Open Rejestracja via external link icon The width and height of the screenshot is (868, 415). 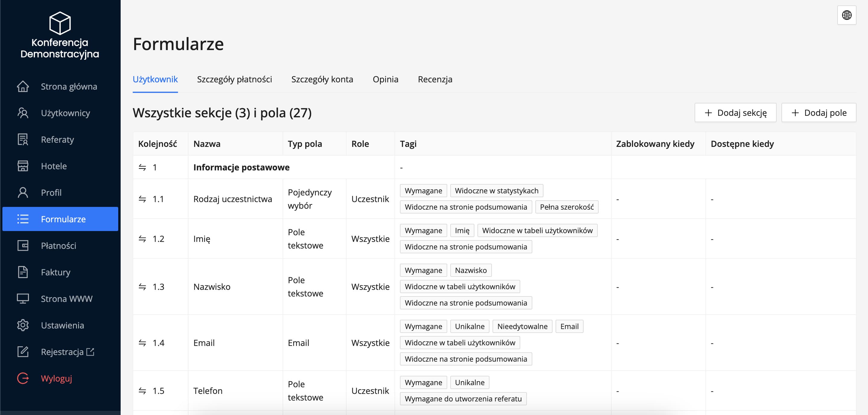point(90,352)
